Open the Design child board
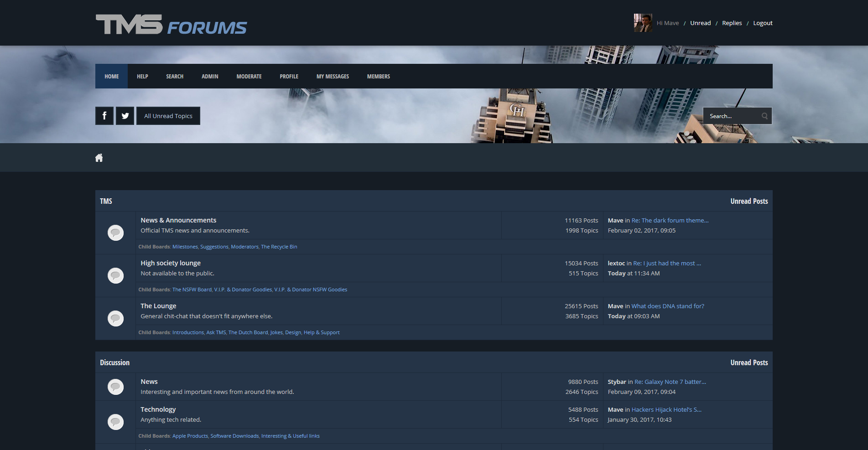 click(x=293, y=332)
